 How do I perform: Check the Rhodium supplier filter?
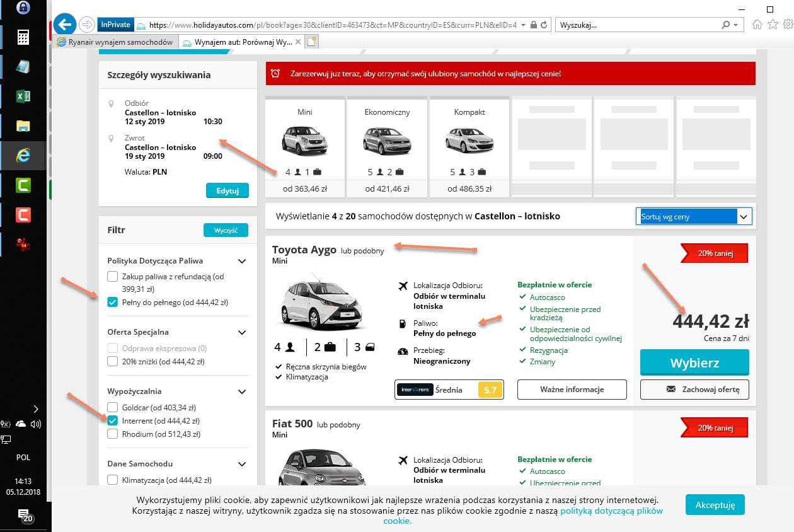point(113,434)
